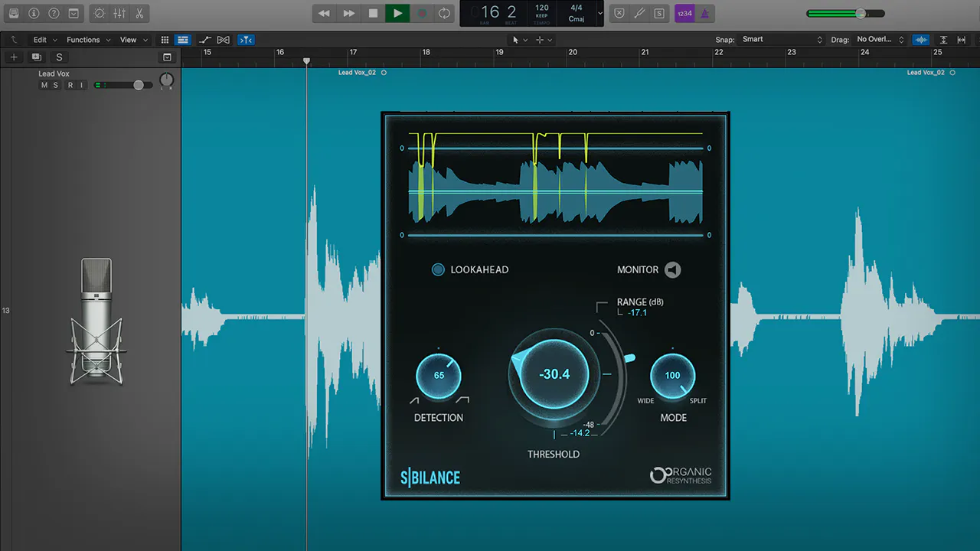Viewport: 980px width, 551px height.
Task: Open Quick Help question mark icon
Action: pos(54,13)
